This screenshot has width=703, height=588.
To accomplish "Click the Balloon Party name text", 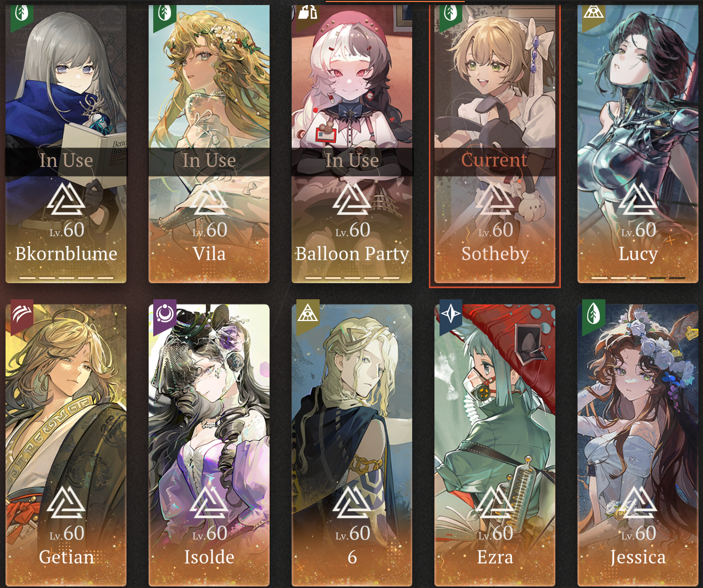I will coord(352,254).
